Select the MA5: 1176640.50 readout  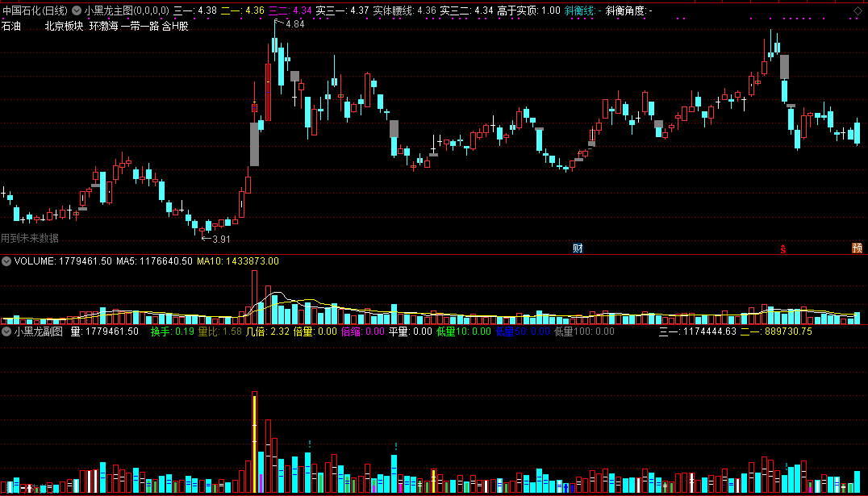154,261
